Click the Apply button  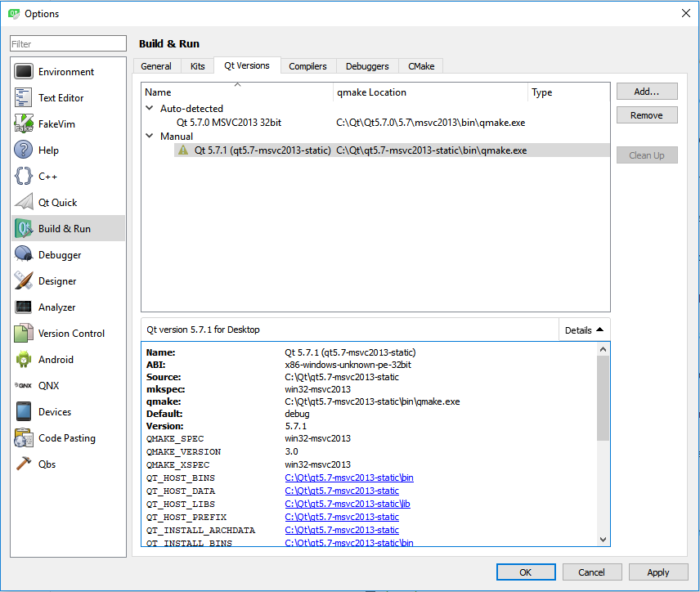pyautogui.click(x=658, y=572)
